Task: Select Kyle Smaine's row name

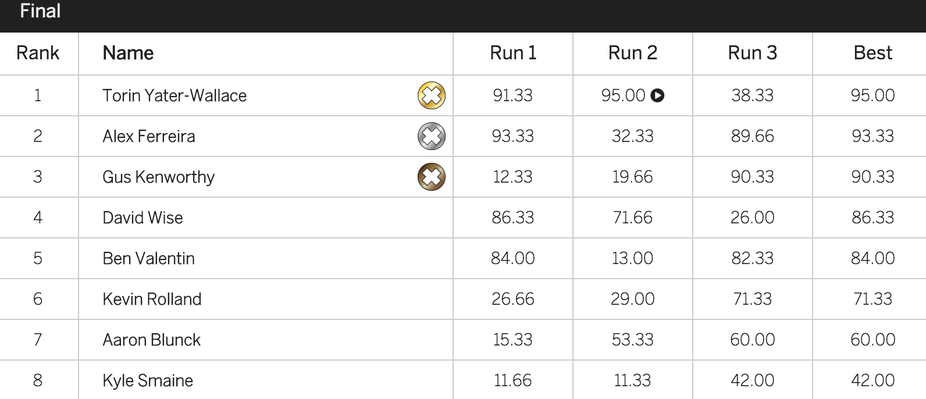Action: coord(148,381)
